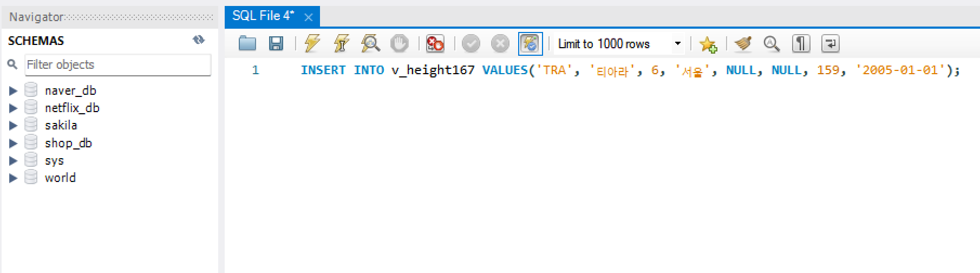
Task: Expand the sakila schema
Action: (13, 126)
